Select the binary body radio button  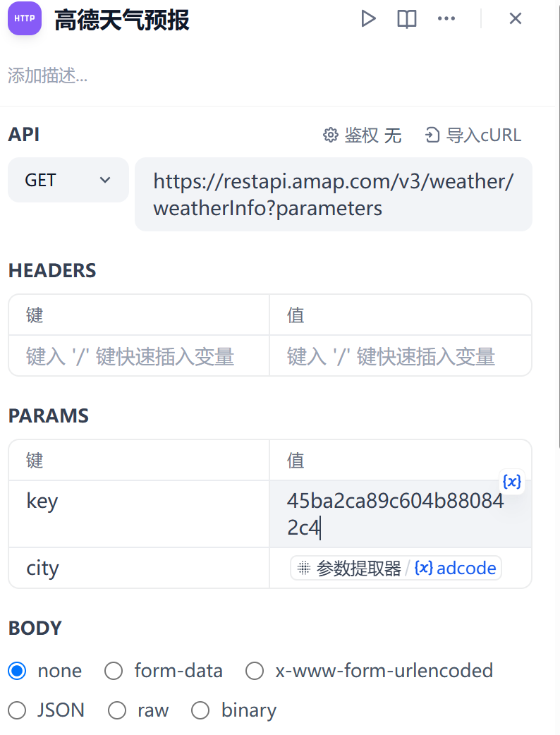[x=200, y=710]
